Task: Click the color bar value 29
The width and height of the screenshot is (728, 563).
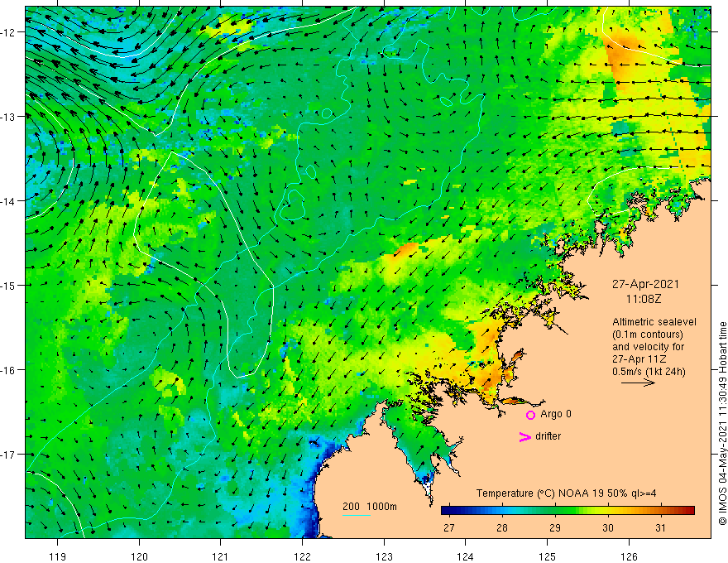Action: coord(555,527)
